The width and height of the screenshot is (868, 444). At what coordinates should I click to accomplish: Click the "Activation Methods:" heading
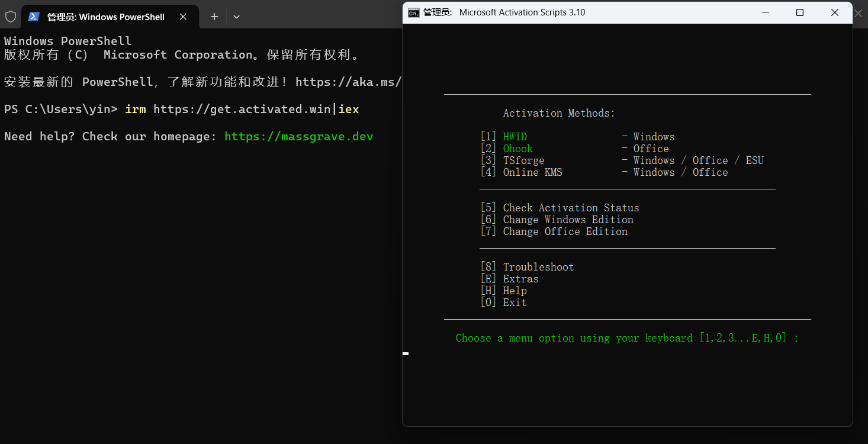point(559,113)
